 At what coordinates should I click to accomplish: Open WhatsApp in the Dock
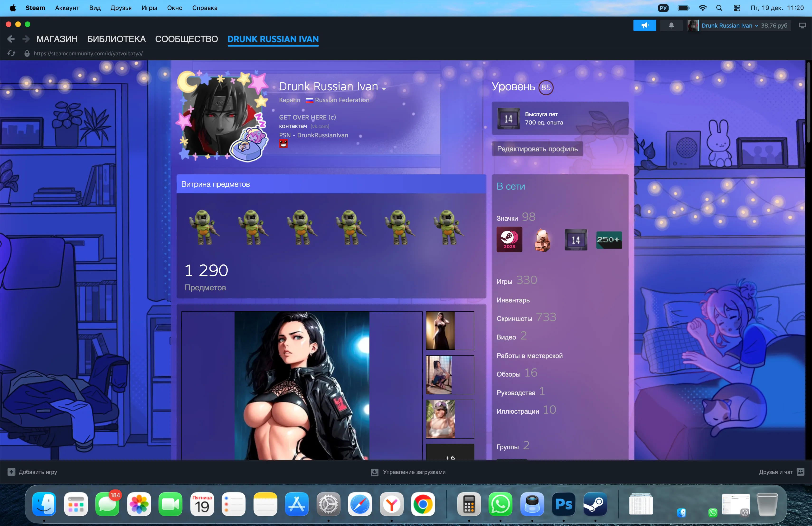[x=500, y=504]
